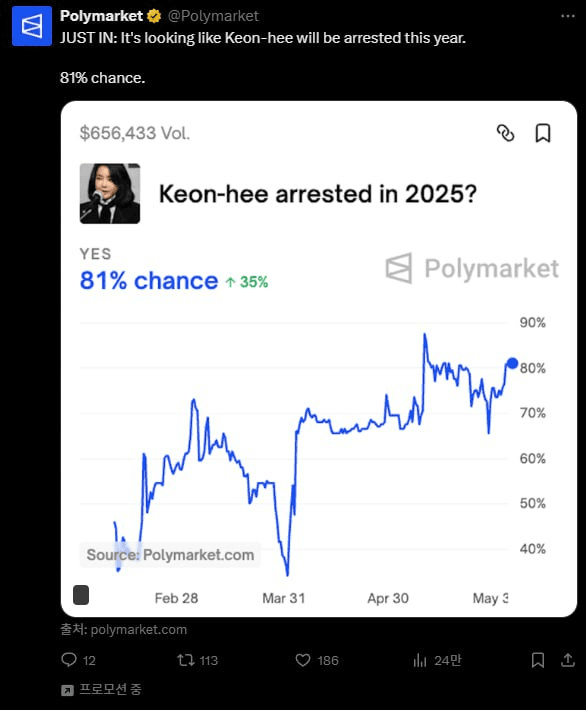Viewport: 586px width, 710px height.
Task: Click the dark square at chart's bottom left
Action: tap(81, 595)
